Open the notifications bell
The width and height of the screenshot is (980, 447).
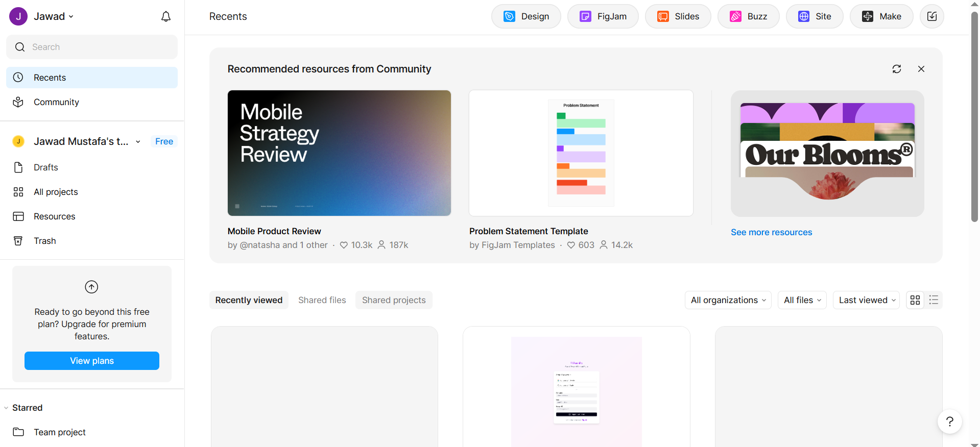166,16
